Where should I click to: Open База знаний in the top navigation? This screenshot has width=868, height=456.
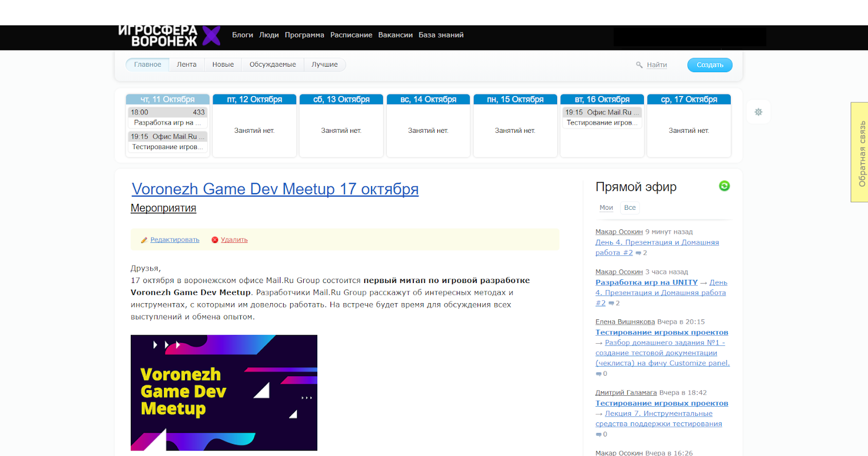pos(441,35)
